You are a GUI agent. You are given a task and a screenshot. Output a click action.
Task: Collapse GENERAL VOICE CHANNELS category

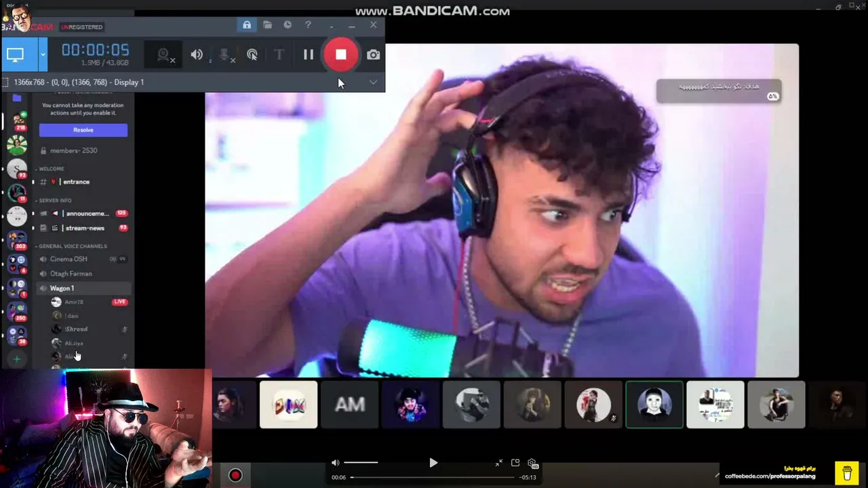pos(72,246)
